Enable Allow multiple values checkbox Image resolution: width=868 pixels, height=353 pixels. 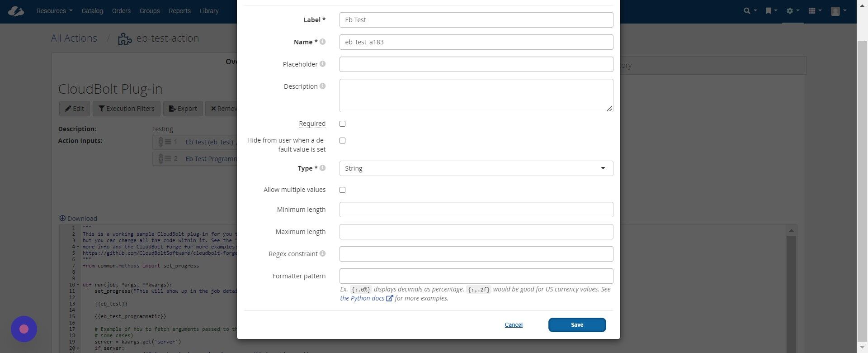coord(342,190)
